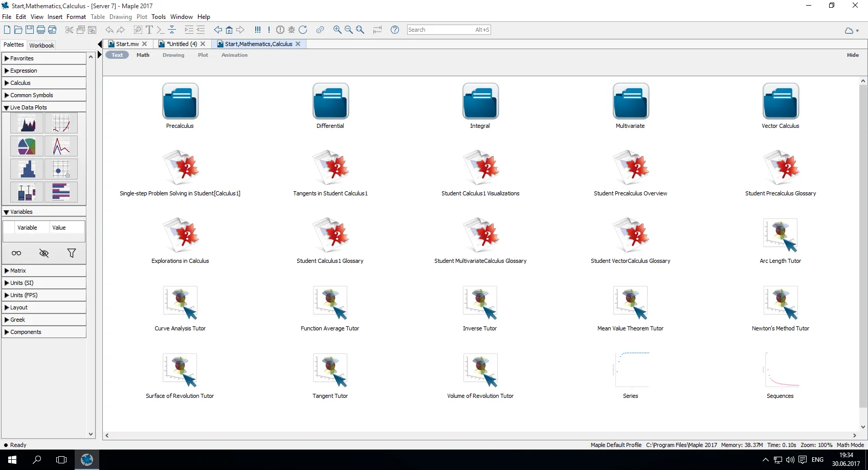Click the document's horizontal scrollbar
The image size is (868, 470).
pos(481,436)
